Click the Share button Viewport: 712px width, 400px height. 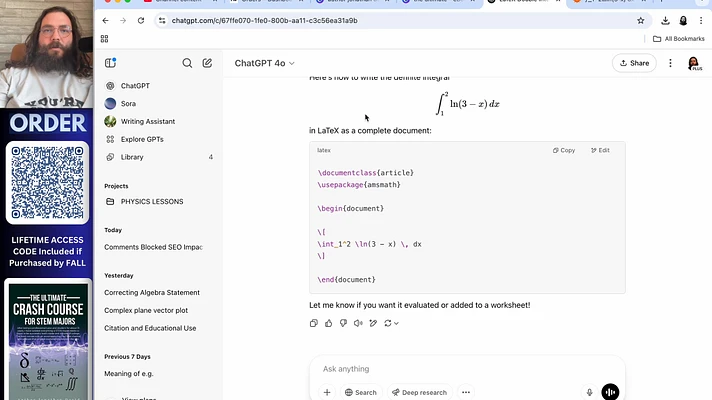pyautogui.click(x=634, y=63)
